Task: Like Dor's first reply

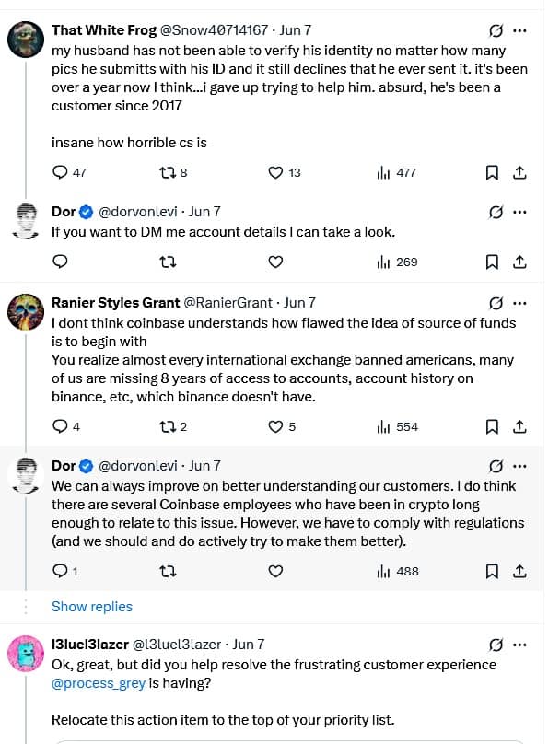Action: (274, 262)
